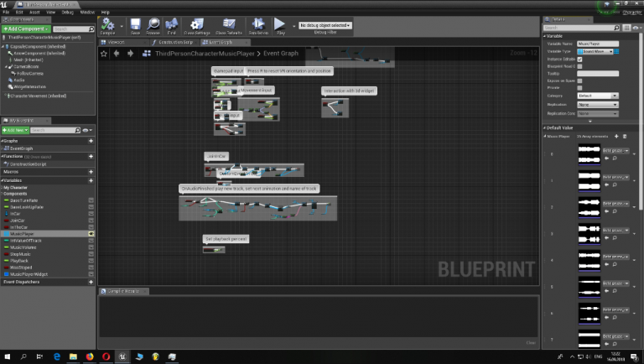Start Simulation from the toolbar
644x364 pixels.
(x=258, y=25)
